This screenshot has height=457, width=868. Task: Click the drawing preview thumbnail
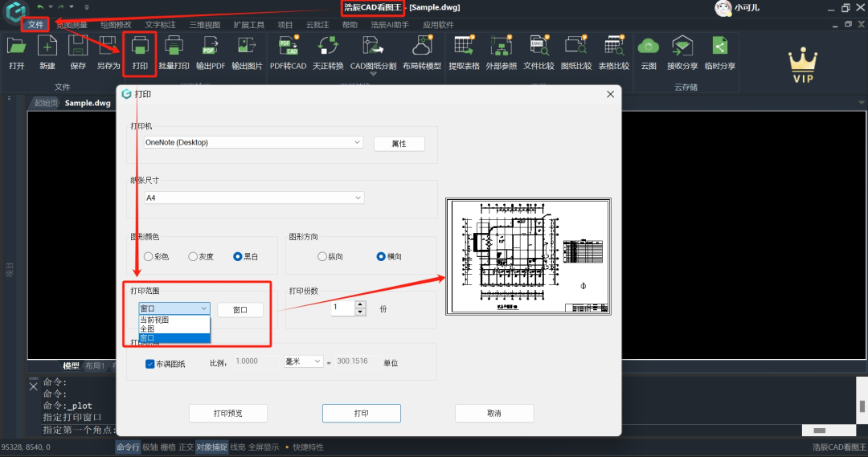[528, 257]
